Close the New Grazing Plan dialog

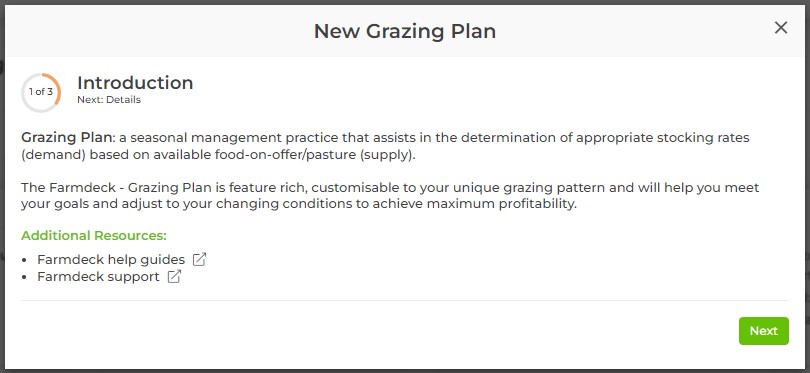tap(781, 28)
